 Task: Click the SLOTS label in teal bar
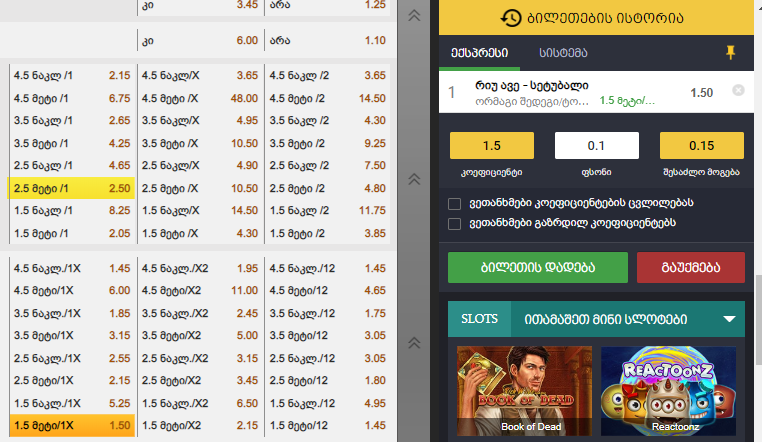[x=479, y=319]
